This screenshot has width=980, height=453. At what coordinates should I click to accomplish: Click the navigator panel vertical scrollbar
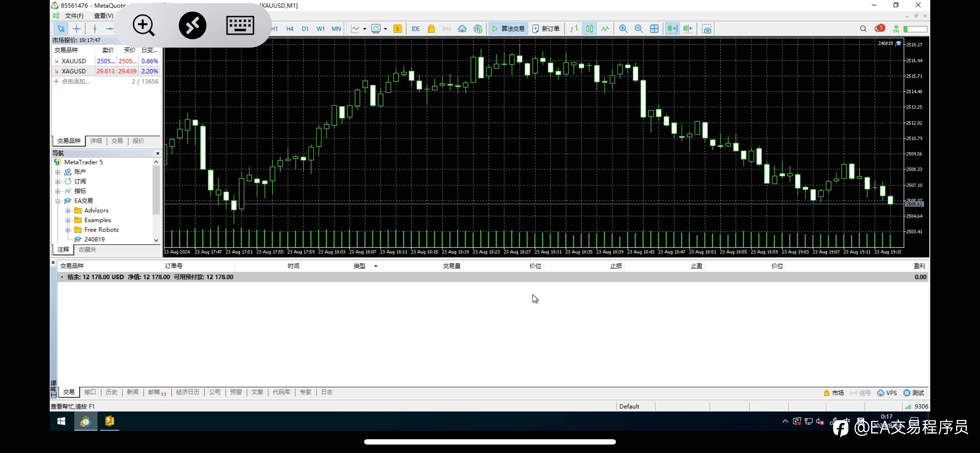coord(156,200)
